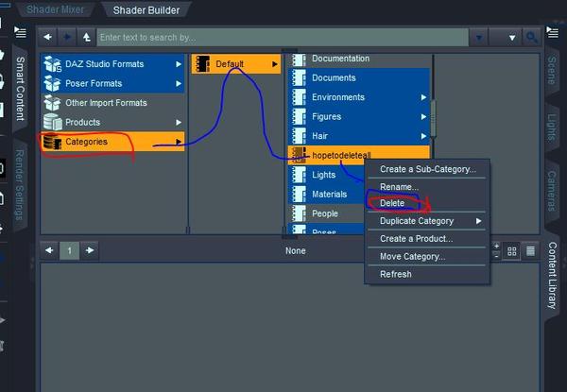Click the Other Import Formats box icon
The width and height of the screenshot is (567, 392).
click(x=52, y=103)
